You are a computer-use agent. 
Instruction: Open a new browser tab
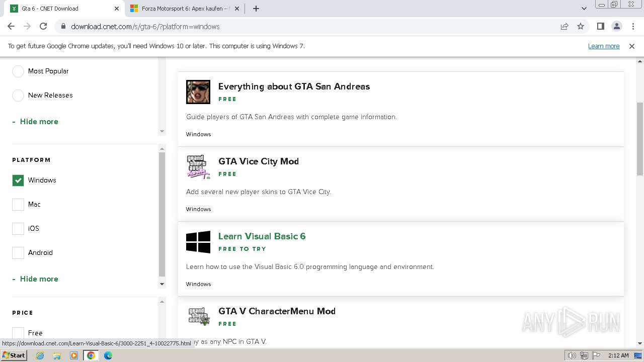(256, 9)
